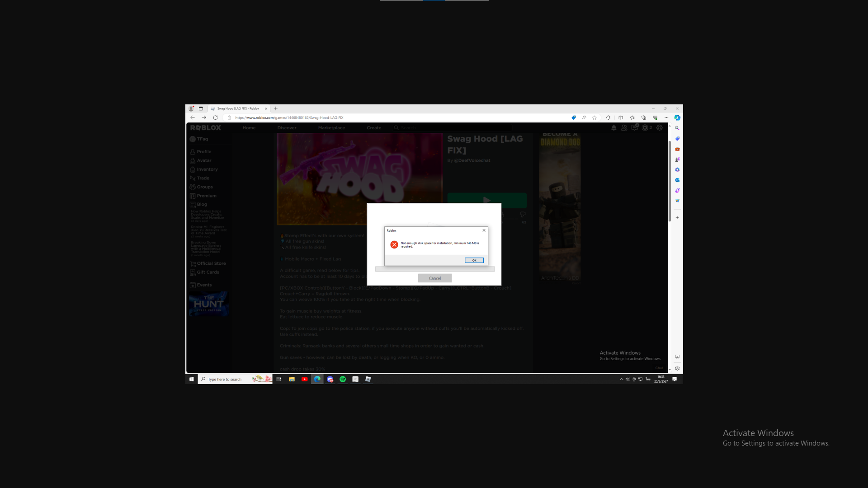
Task: Open the Gift Cards sidebar link
Action: pos(208,272)
